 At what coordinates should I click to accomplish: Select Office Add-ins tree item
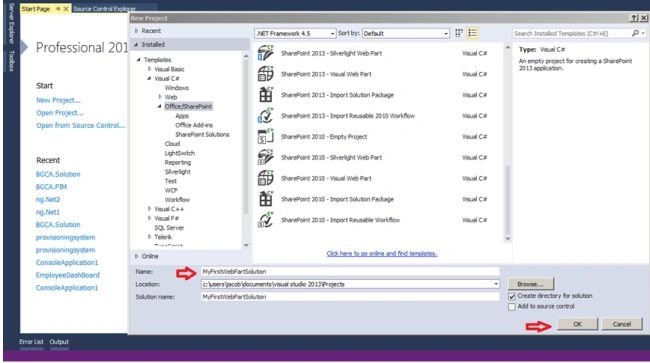click(x=194, y=125)
